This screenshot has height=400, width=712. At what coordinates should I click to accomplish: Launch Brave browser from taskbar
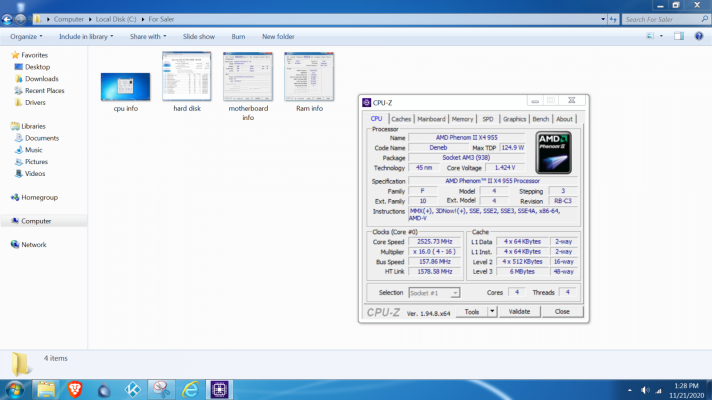tap(75, 390)
